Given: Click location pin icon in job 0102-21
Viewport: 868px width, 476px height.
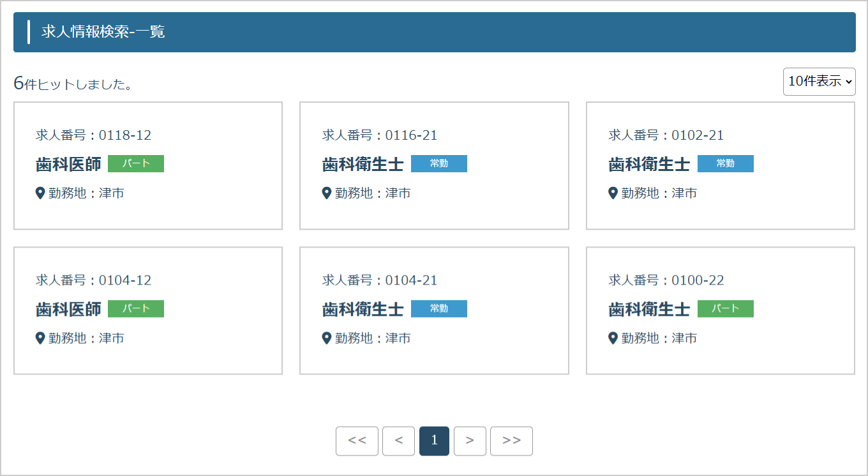Looking at the screenshot, I should 613,193.
